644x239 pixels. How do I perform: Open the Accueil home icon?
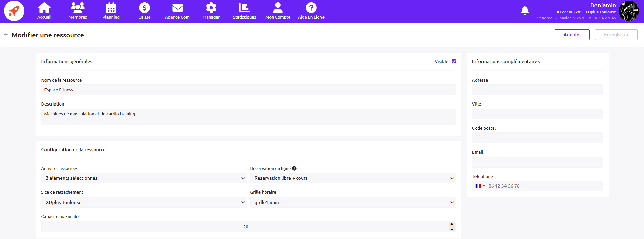pos(44,8)
